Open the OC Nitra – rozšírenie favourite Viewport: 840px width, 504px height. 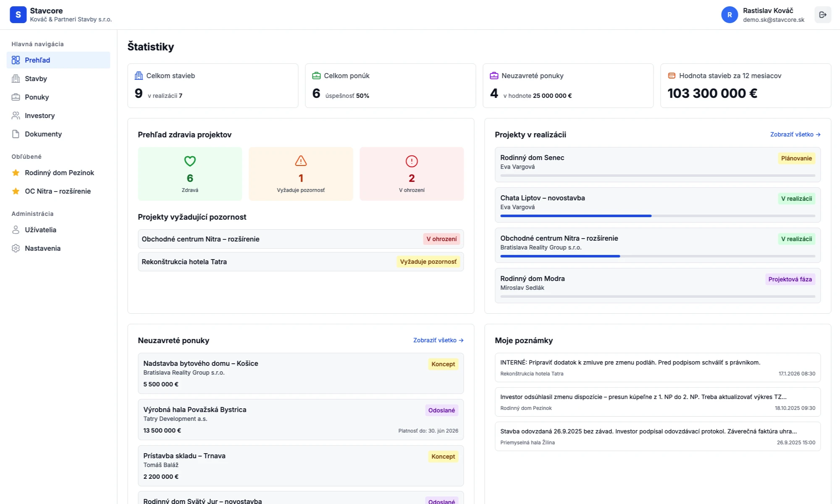click(58, 191)
